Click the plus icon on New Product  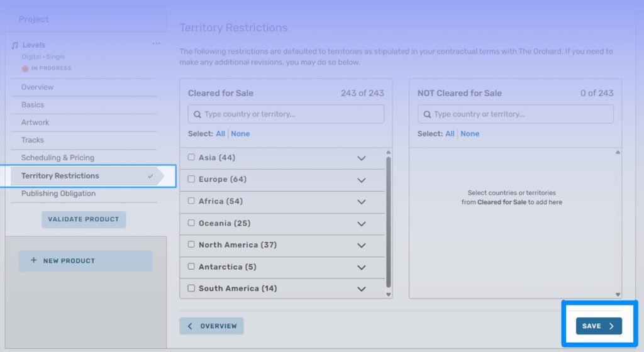tap(34, 260)
